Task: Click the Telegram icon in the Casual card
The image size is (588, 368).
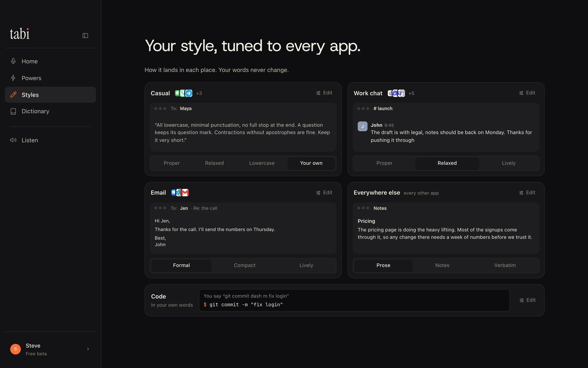Action: pyautogui.click(x=189, y=93)
